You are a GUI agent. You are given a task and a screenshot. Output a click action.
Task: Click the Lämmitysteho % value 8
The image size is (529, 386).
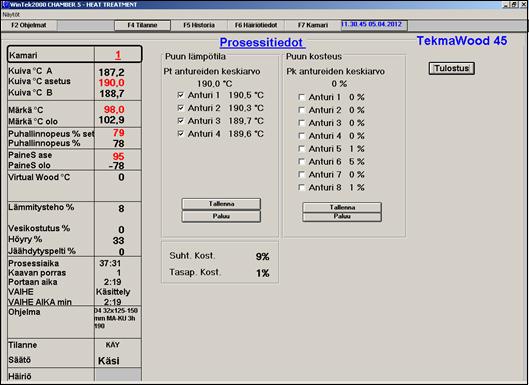(121, 209)
